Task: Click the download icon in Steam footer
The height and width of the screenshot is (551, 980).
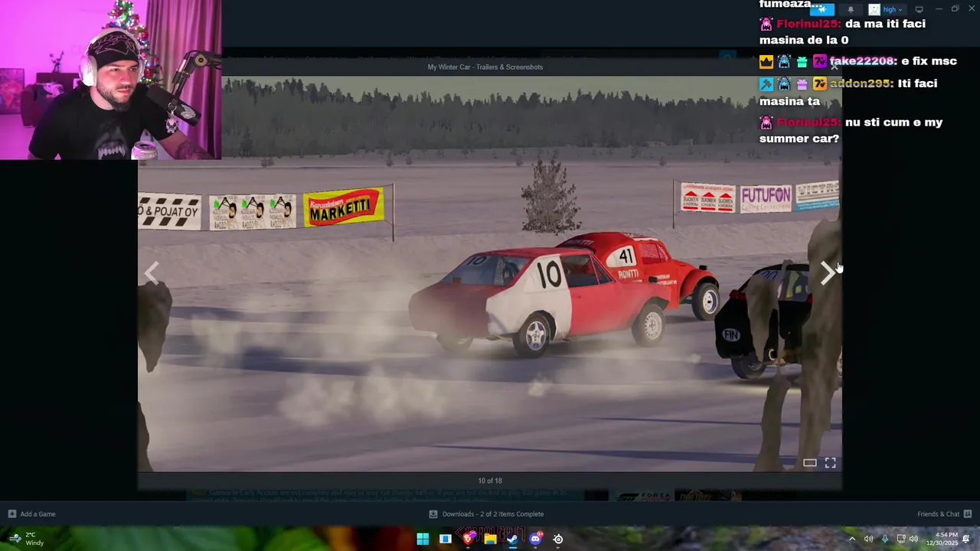Action: (433, 514)
